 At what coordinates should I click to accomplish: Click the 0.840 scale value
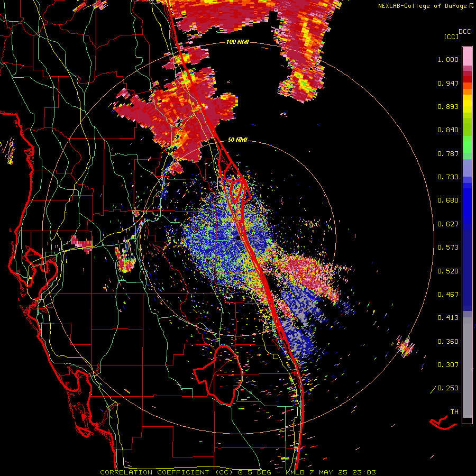tap(448, 130)
